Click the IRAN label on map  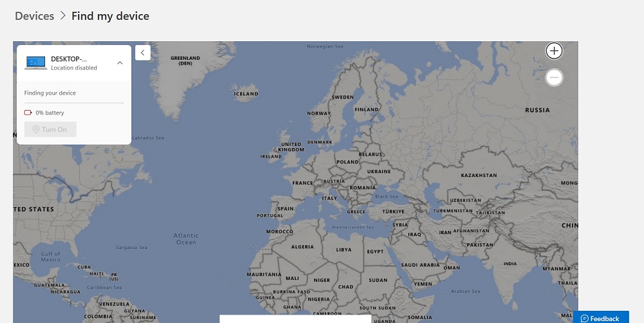[x=445, y=232]
